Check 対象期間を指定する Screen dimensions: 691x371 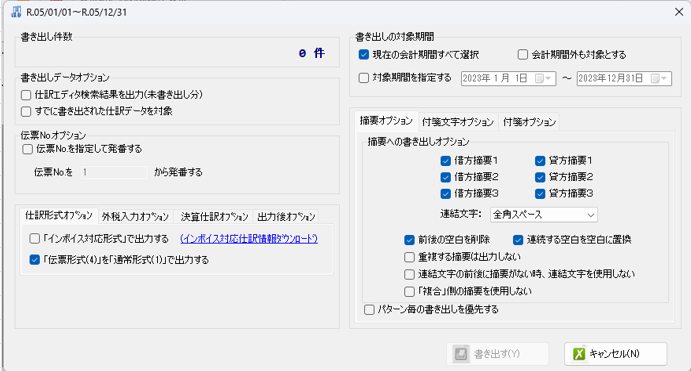tap(364, 78)
